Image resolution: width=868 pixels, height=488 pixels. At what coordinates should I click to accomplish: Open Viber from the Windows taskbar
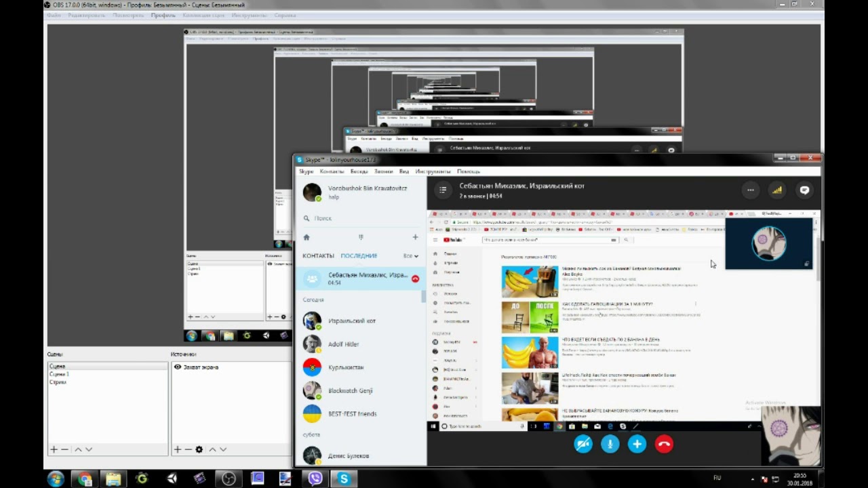tap(315, 478)
